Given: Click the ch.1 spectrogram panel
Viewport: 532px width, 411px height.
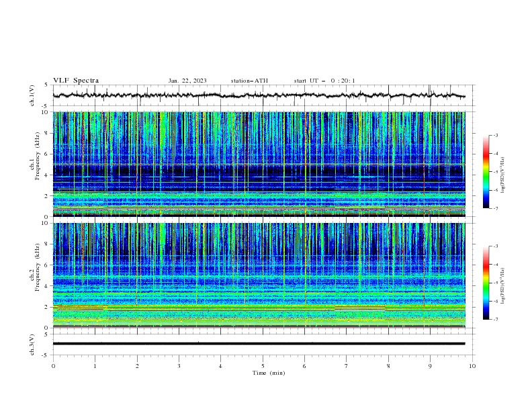Looking at the screenshot, I should 259,164.
